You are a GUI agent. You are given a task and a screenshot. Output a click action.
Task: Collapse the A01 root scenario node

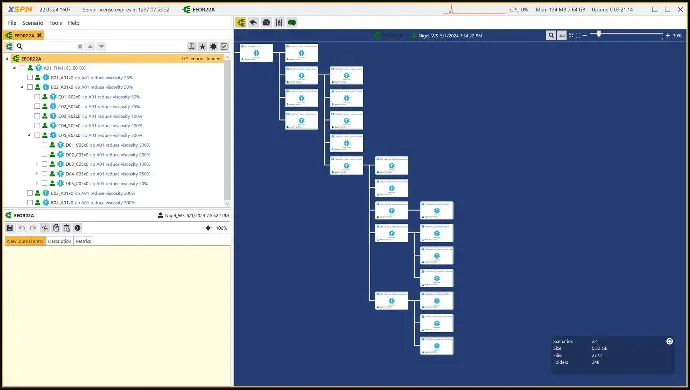(15, 68)
